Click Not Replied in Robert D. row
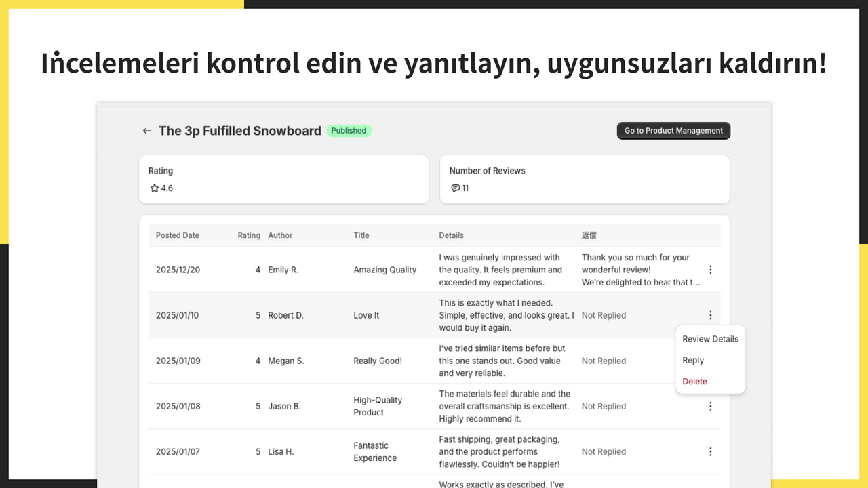Screen dimensions: 868x488 [x=604, y=315]
